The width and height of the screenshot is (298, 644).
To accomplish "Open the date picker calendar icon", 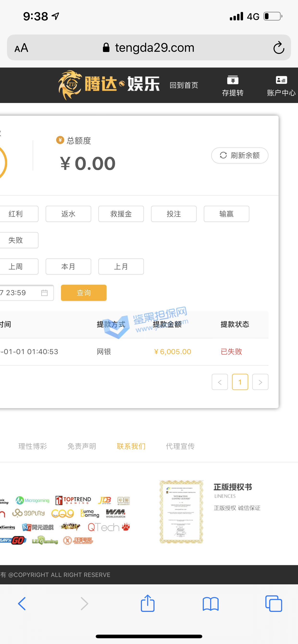I will [x=44, y=293].
